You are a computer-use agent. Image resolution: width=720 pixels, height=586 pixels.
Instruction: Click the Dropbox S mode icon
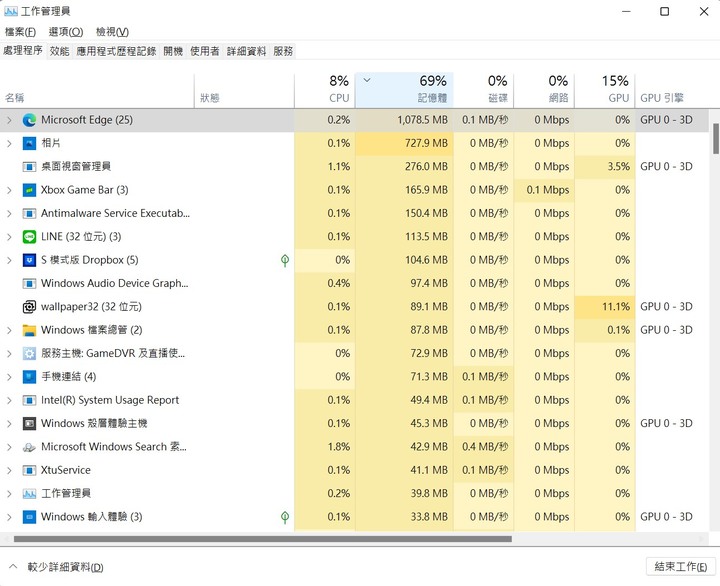pos(29,260)
